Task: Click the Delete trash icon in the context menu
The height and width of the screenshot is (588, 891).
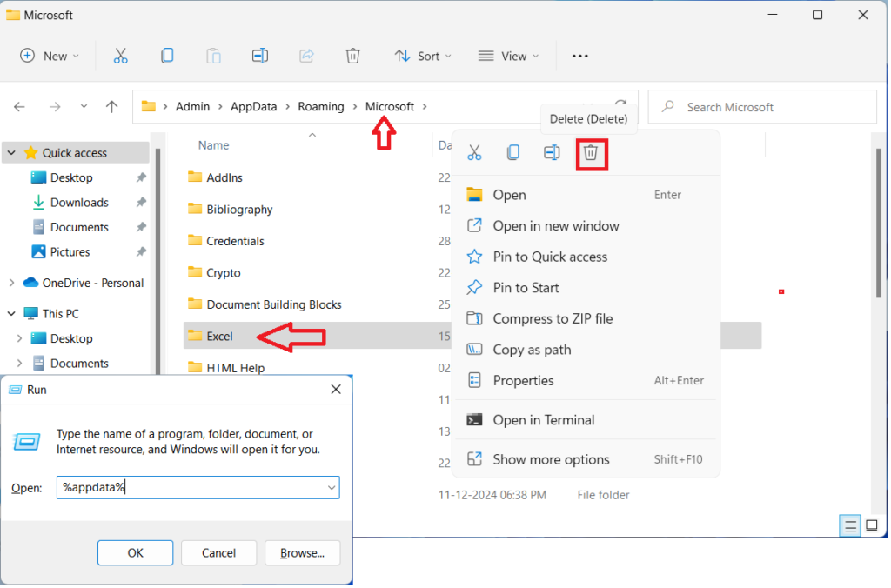Action: point(591,152)
